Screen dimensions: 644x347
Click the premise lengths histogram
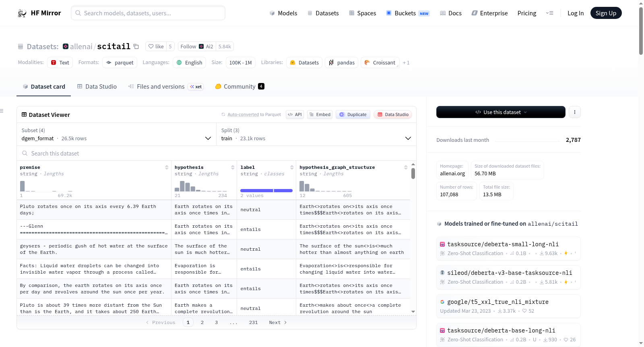[46, 186]
